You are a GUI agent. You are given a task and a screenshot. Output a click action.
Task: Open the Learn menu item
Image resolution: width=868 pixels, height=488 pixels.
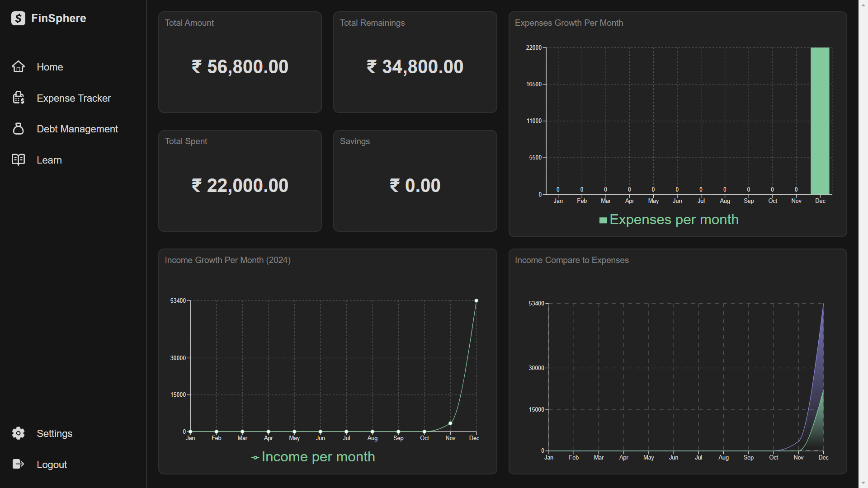pos(49,160)
